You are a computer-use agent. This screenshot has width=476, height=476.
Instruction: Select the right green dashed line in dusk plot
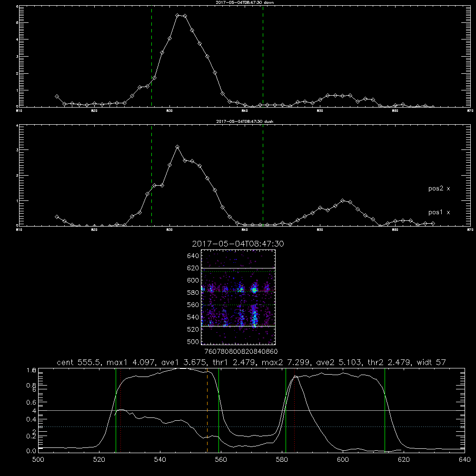click(x=263, y=175)
